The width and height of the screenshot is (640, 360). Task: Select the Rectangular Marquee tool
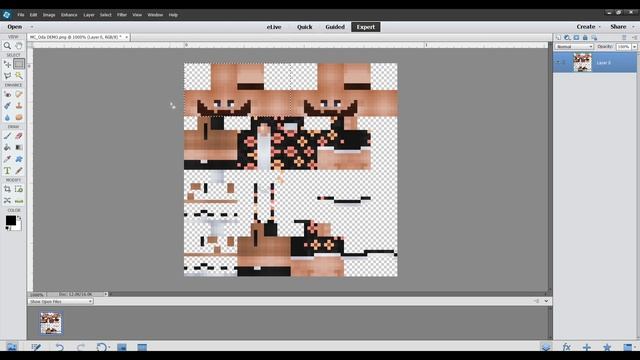pyautogui.click(x=19, y=64)
